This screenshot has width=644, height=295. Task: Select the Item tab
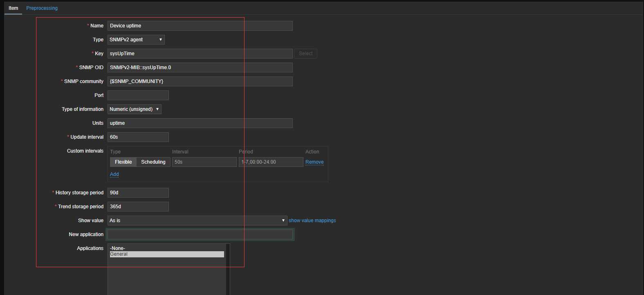(13, 8)
